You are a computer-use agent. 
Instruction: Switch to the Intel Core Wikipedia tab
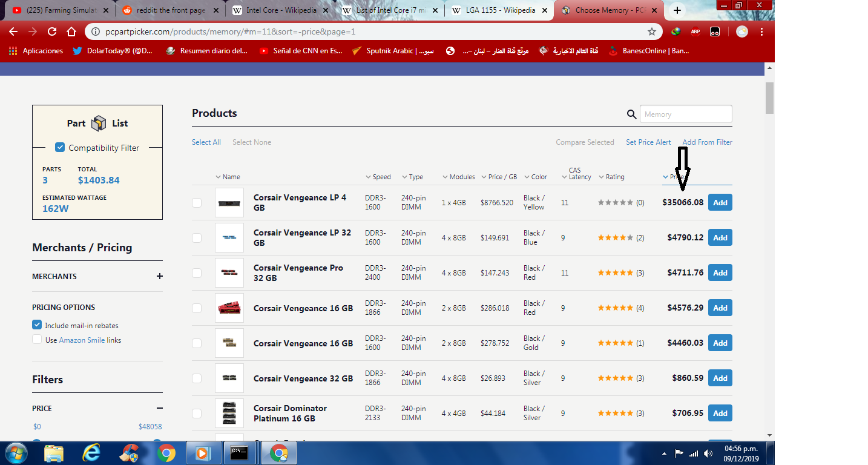pyautogui.click(x=281, y=10)
